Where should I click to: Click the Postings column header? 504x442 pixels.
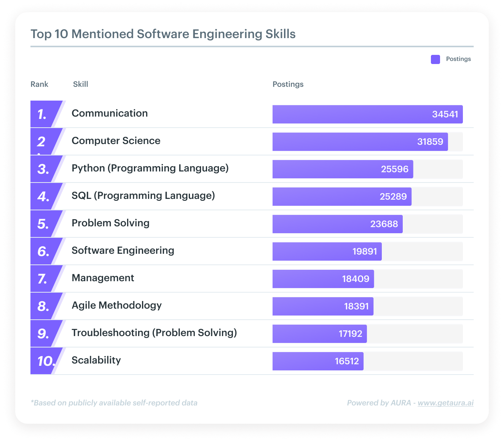tap(288, 84)
